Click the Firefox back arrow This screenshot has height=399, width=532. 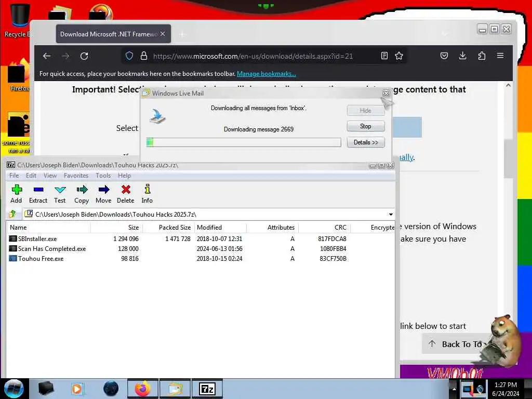point(47,56)
